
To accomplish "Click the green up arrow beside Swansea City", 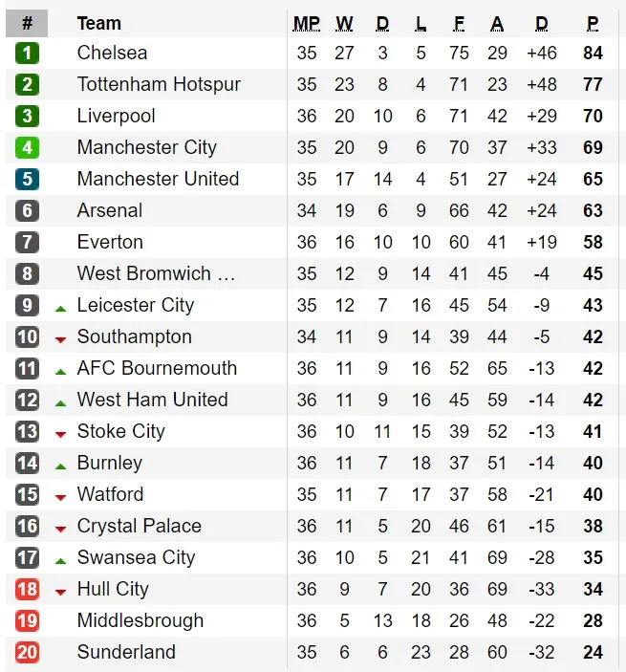I will click(61, 561).
